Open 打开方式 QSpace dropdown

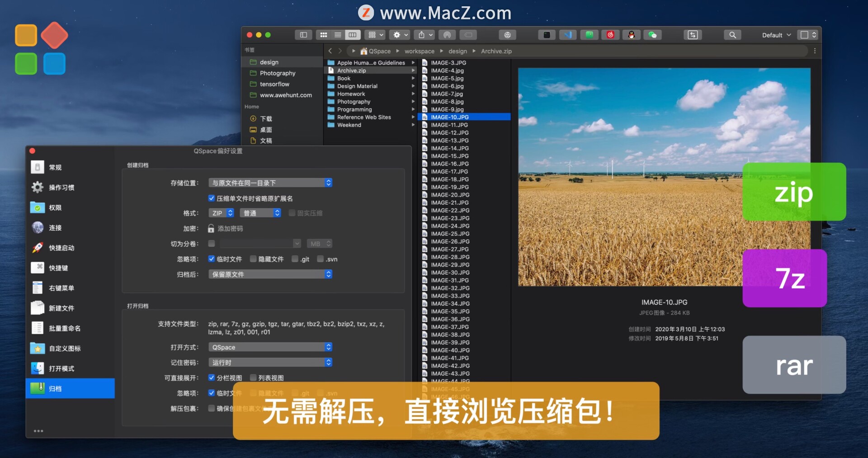(270, 347)
